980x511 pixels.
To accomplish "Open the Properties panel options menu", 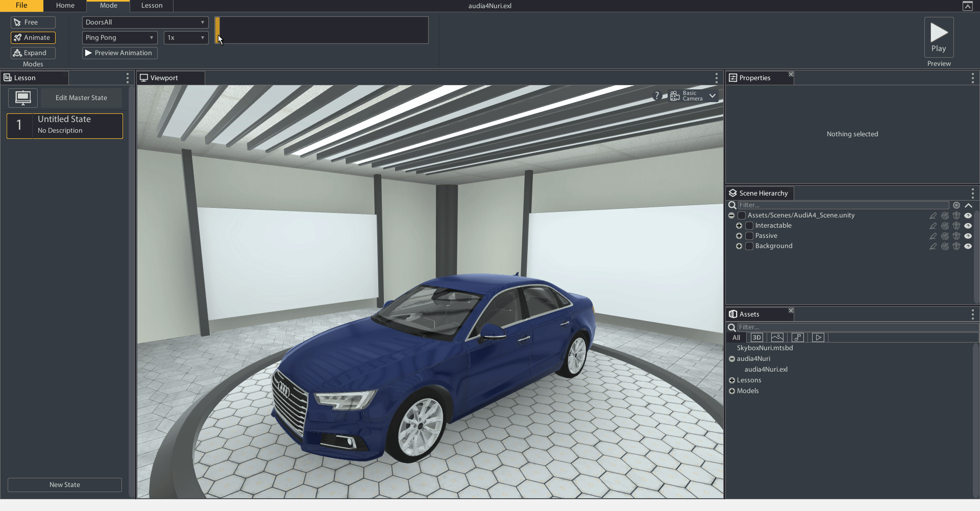I will coord(973,78).
